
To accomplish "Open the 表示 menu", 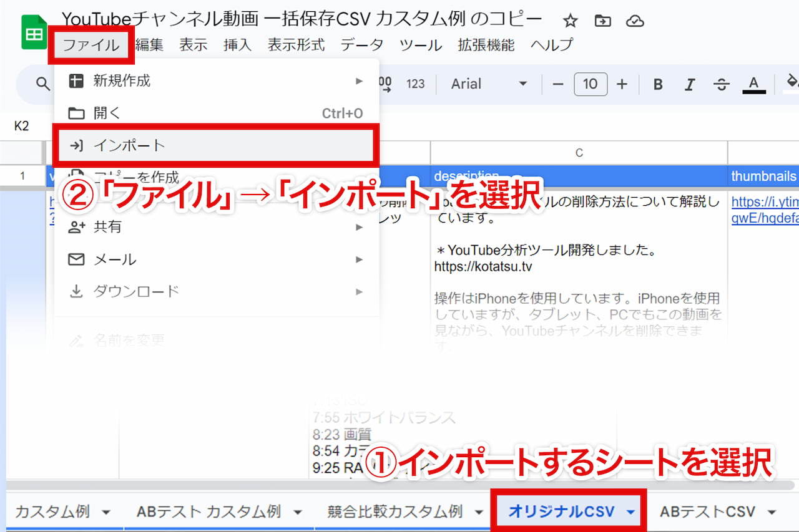I will click(x=194, y=45).
